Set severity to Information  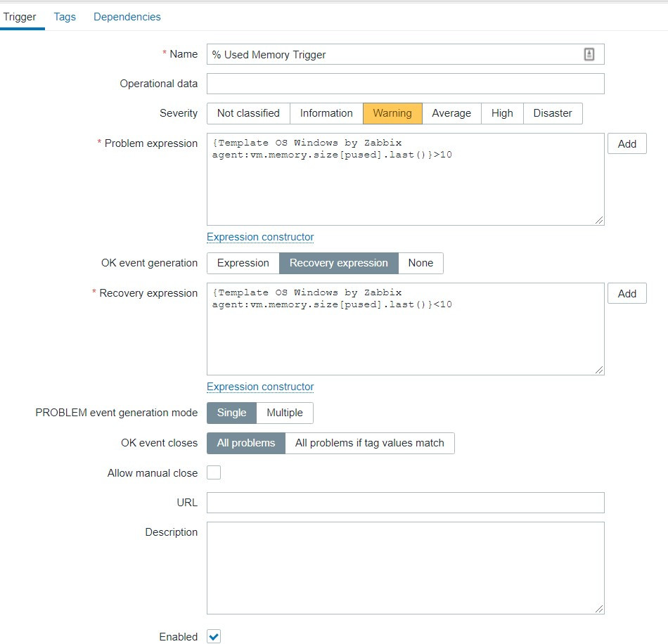tap(326, 113)
